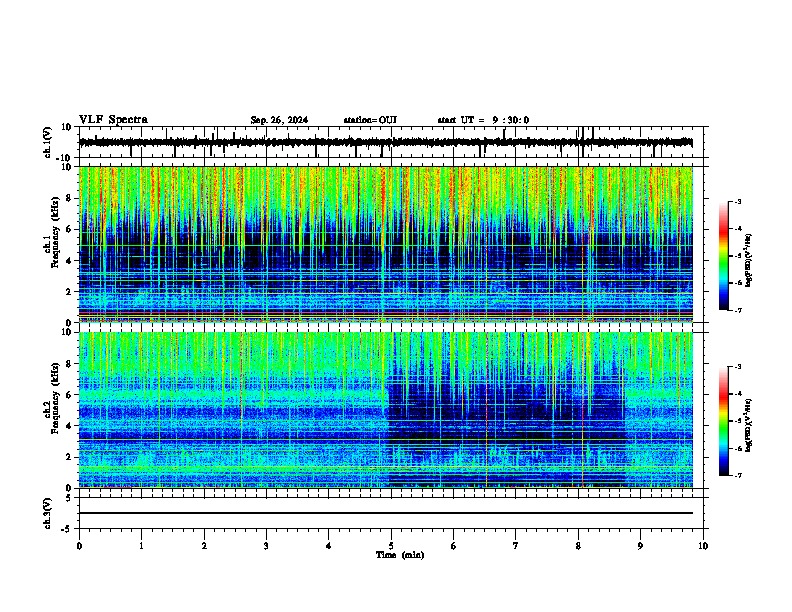Click the 'VLF Spectra' title text
792x612 pixels.
click(x=113, y=120)
